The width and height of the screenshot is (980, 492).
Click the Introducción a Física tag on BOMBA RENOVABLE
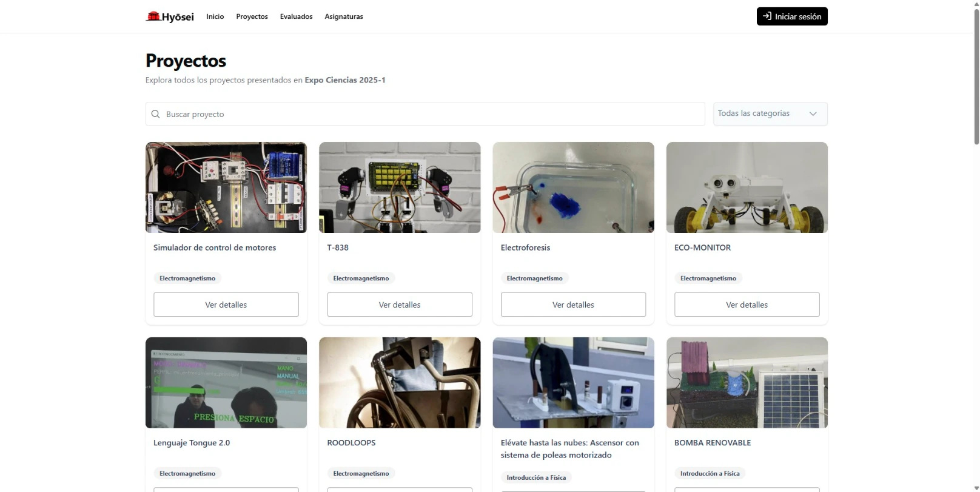point(710,474)
